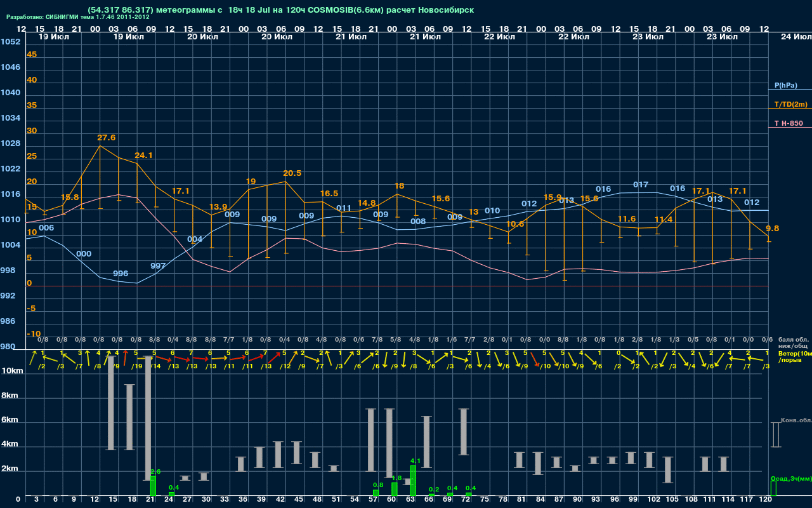Click the 35 temperature axis tick

(x=32, y=105)
